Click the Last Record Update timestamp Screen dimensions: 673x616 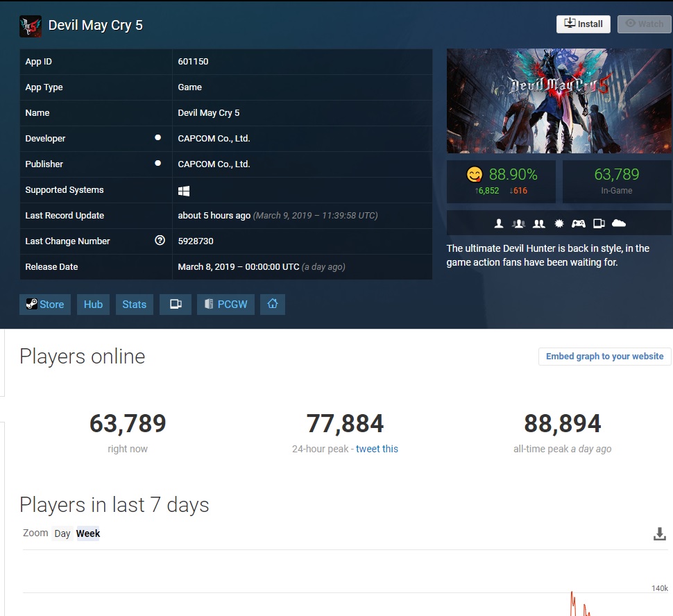coord(278,216)
